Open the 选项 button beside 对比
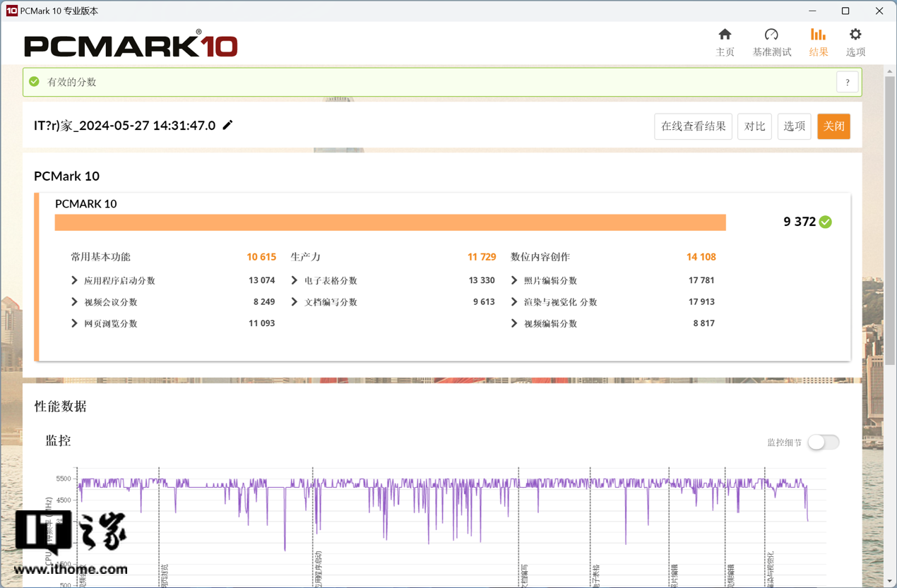 pyautogui.click(x=794, y=126)
